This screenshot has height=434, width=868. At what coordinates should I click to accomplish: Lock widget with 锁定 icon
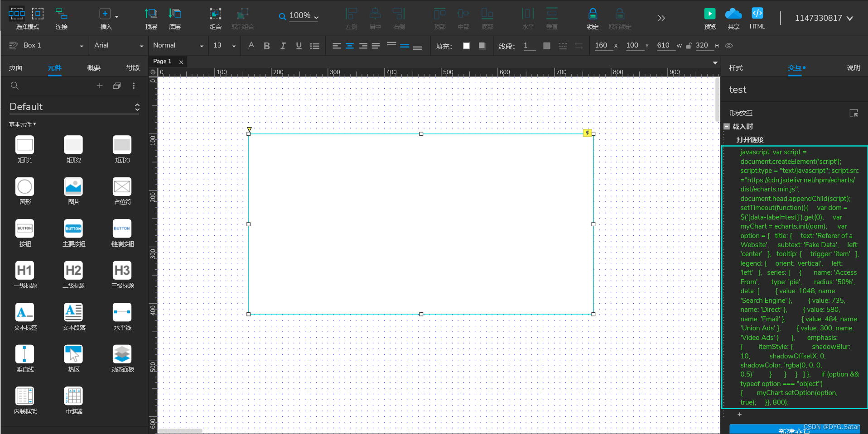(x=593, y=14)
